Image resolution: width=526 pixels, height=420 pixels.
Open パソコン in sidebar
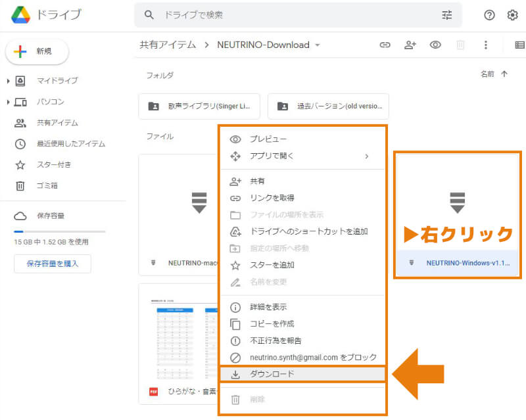(x=51, y=102)
